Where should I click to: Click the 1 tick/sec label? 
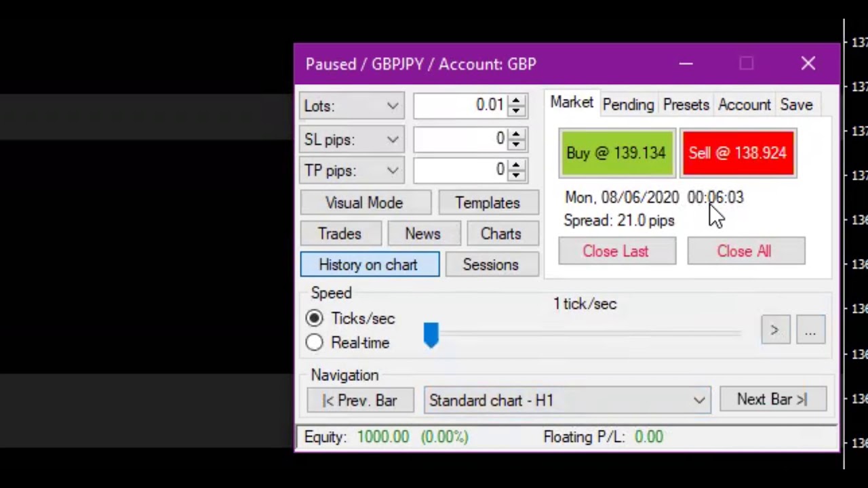[x=585, y=304]
